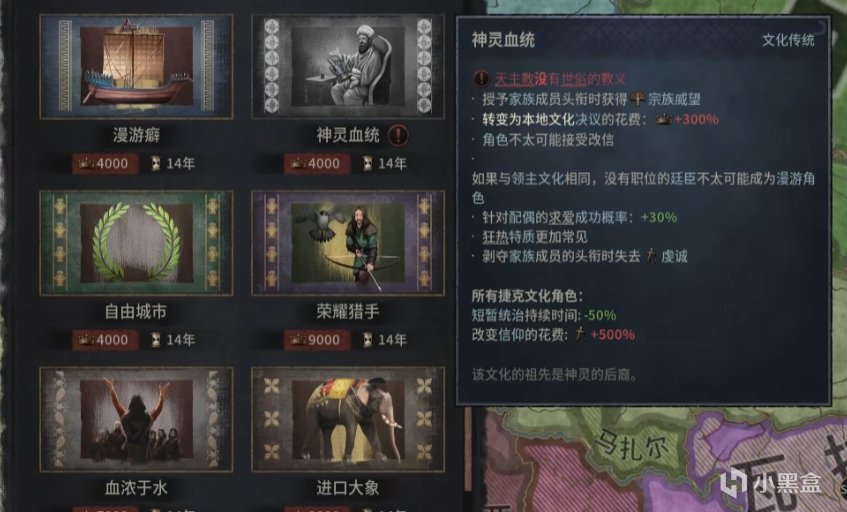
Task: Click the 虔诚 piety icon in tooltip
Action: [651, 255]
